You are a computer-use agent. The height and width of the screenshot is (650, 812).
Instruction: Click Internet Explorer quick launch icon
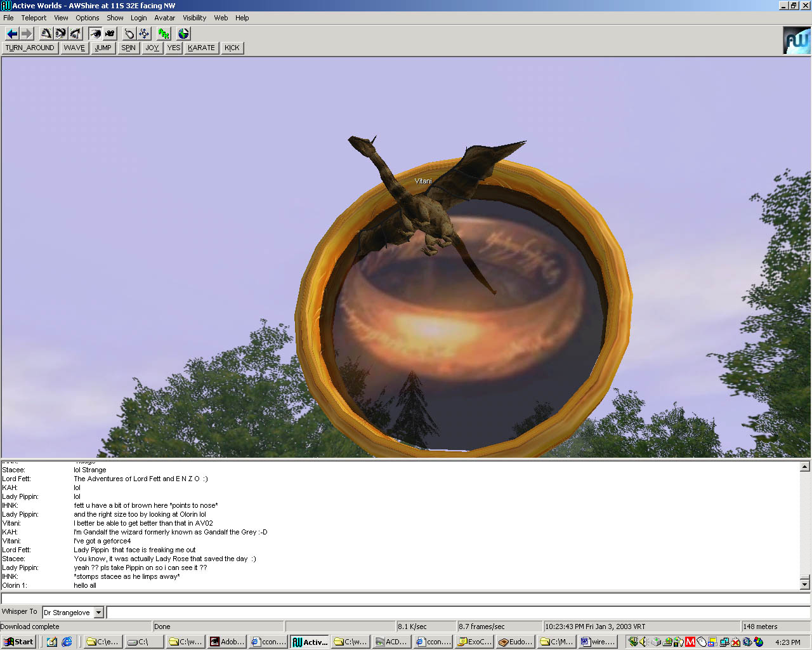point(67,642)
